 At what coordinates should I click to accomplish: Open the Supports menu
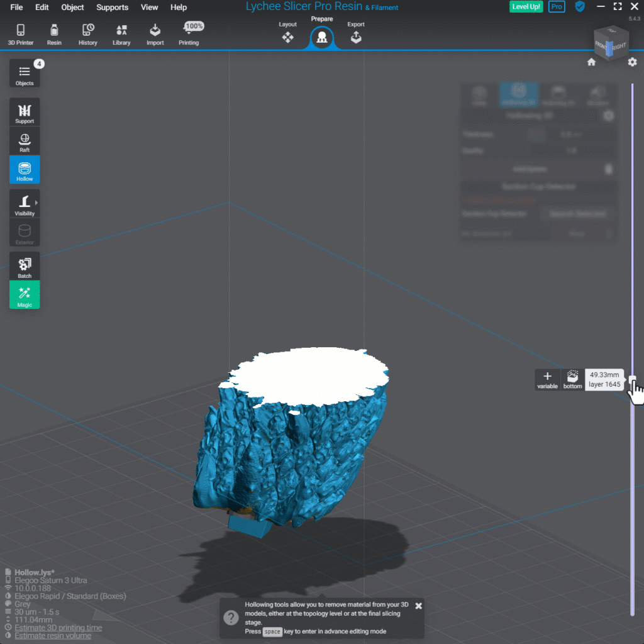click(112, 8)
